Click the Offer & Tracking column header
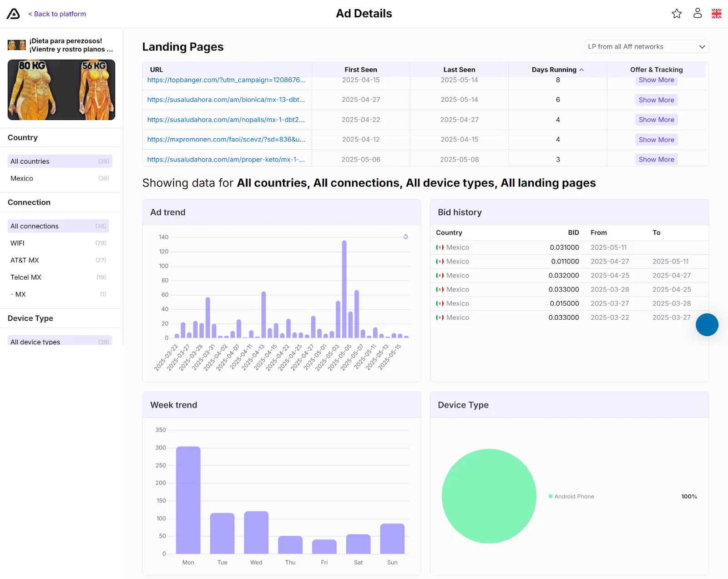Viewport: 728px width, 579px height. (656, 70)
